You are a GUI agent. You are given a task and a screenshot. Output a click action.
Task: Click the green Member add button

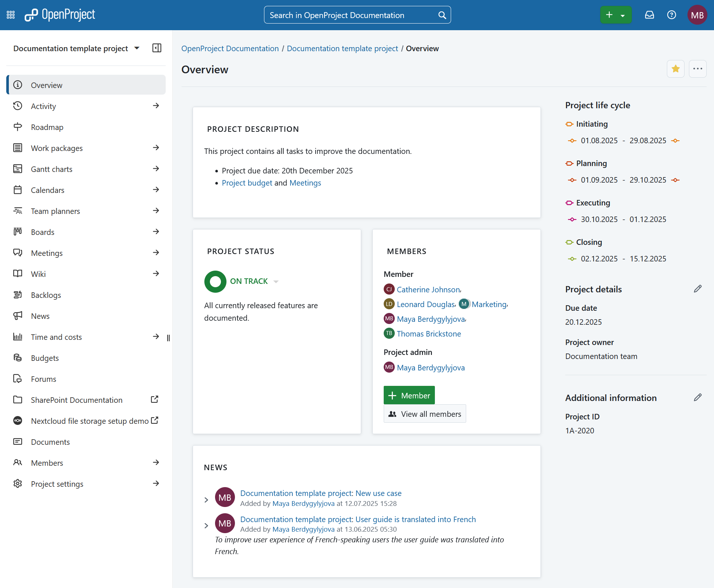pos(409,395)
